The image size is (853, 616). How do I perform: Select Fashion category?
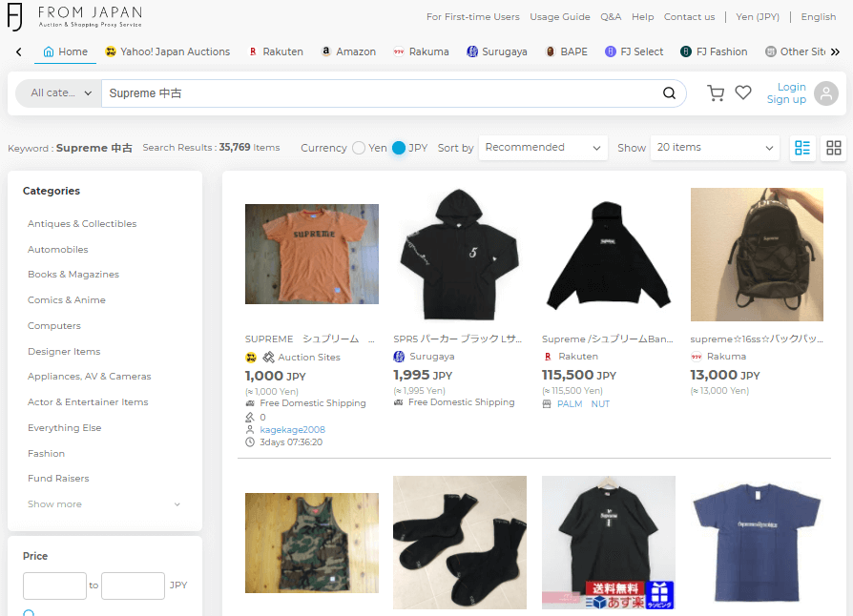coord(46,453)
